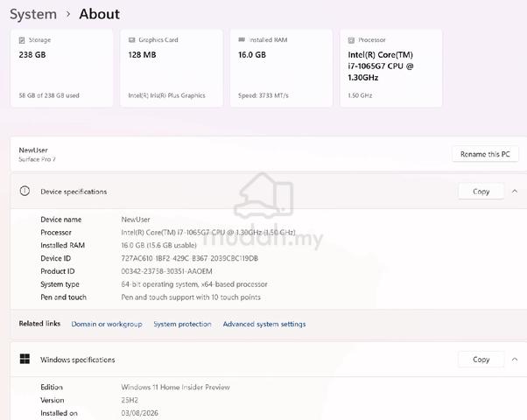Click the Pen and touch label
The width and height of the screenshot is (527, 420).
64,297
